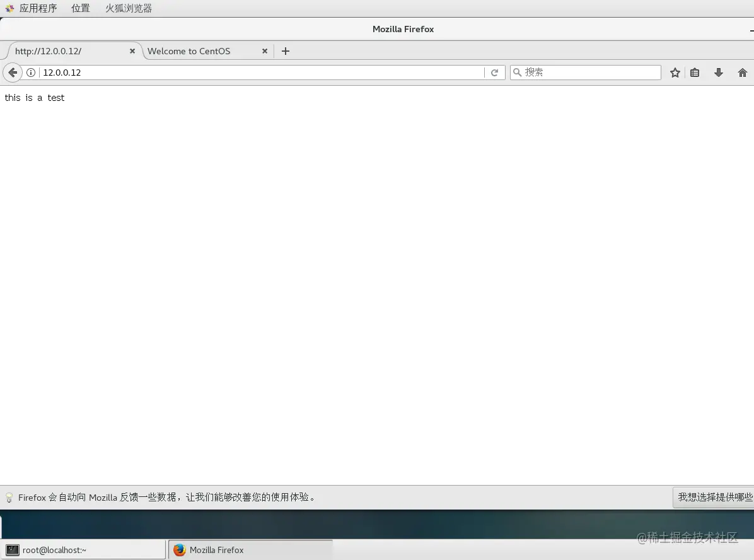Click the search magnifier icon

(x=518, y=72)
